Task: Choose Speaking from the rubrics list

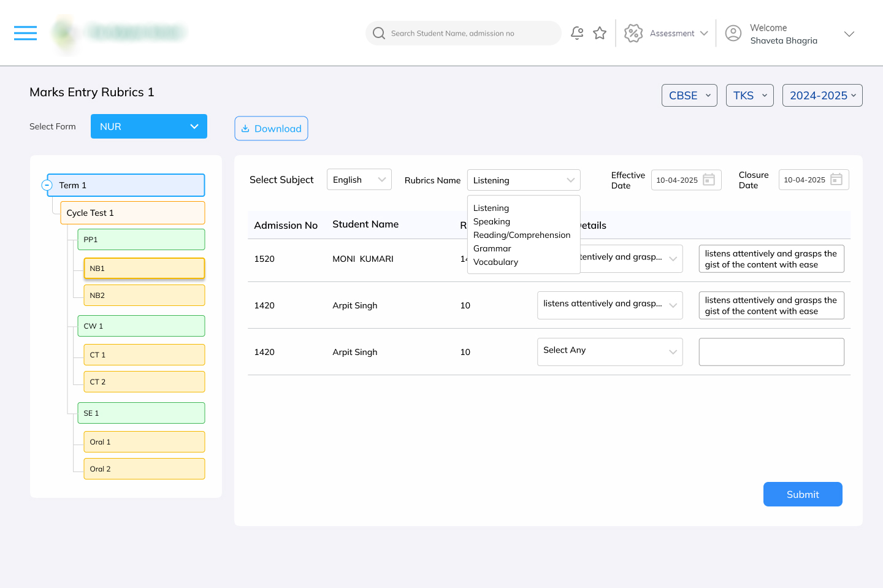Action: click(492, 221)
